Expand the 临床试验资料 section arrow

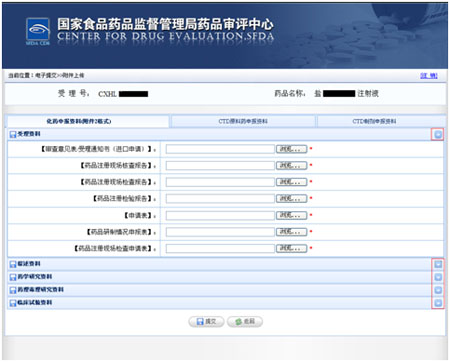(x=438, y=303)
